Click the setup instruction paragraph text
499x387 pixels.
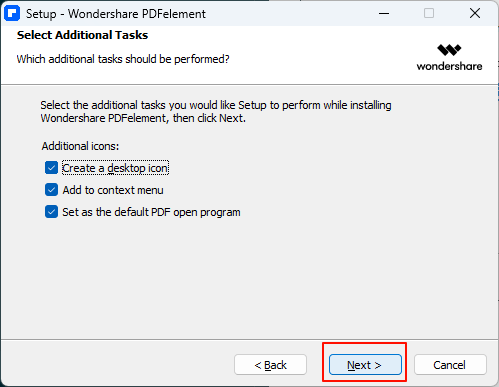coord(216,112)
